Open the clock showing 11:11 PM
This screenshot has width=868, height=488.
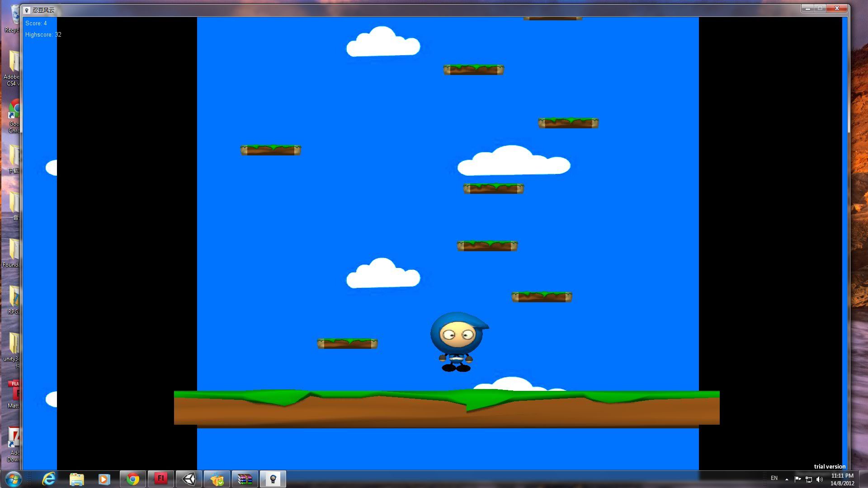click(x=842, y=479)
